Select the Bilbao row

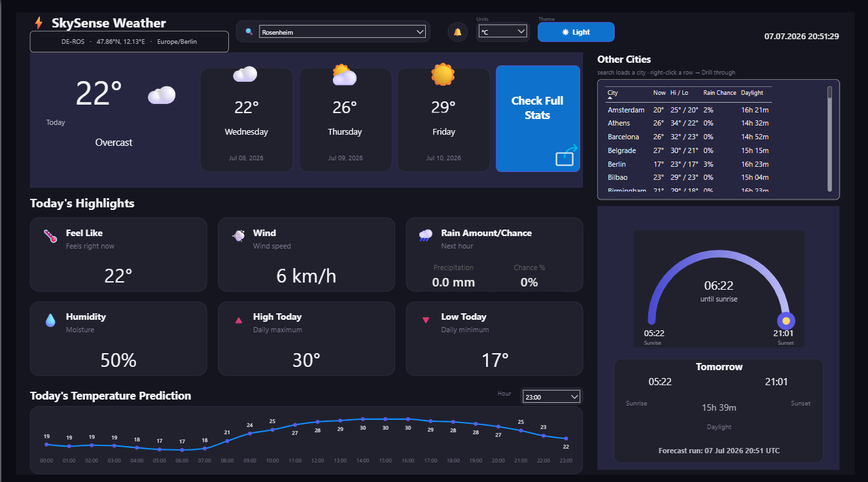(x=688, y=177)
